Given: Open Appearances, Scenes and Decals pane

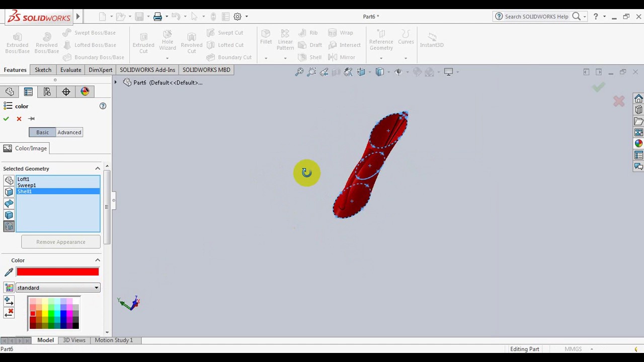Looking at the screenshot, I should (638, 144).
